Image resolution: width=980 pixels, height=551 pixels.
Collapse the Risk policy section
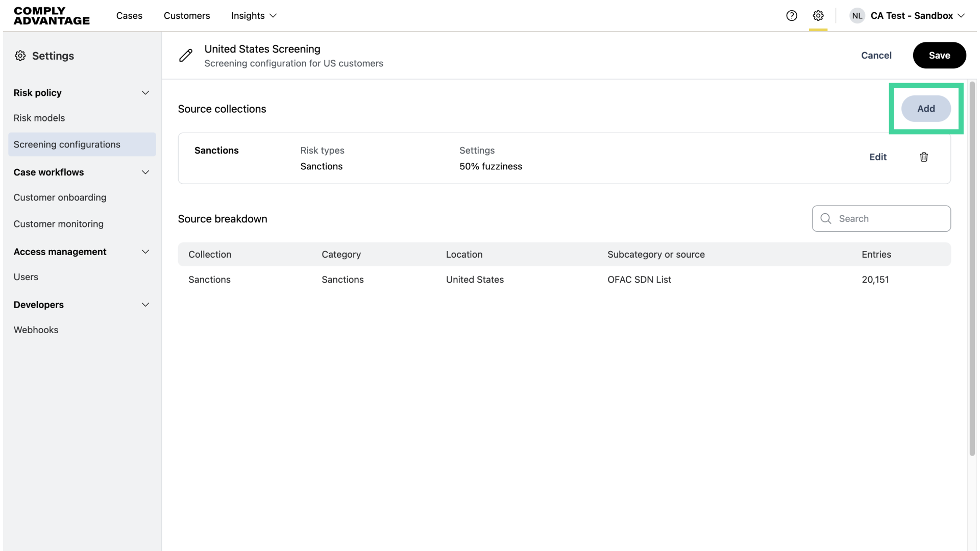pos(145,93)
